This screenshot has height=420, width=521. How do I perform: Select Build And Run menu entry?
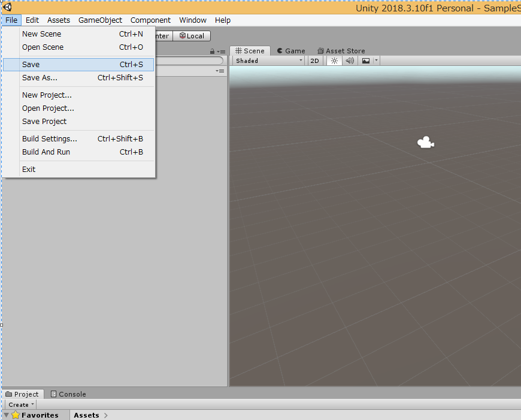tap(78, 152)
